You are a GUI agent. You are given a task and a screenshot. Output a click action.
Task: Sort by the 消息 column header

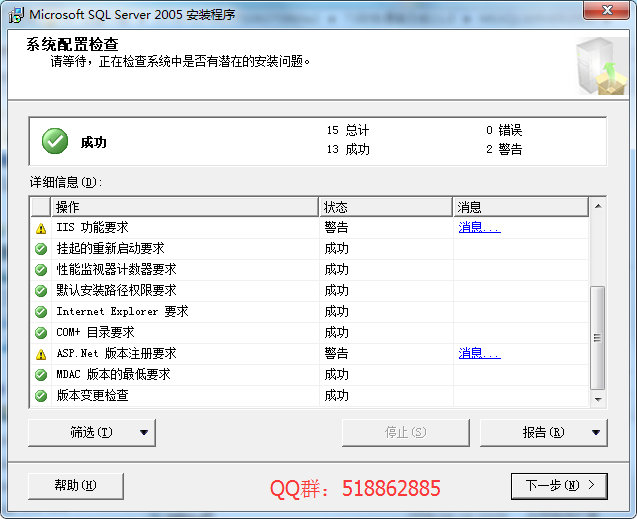coord(521,207)
